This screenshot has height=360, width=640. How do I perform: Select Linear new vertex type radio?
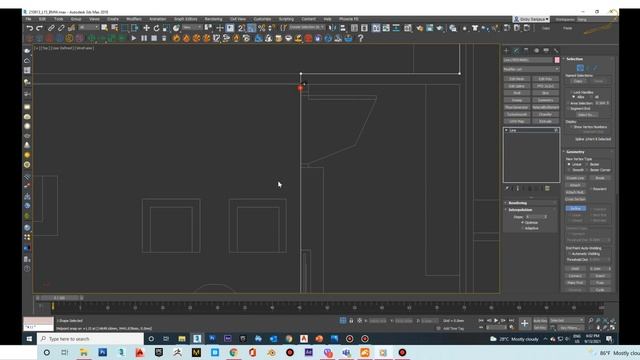tap(569, 164)
